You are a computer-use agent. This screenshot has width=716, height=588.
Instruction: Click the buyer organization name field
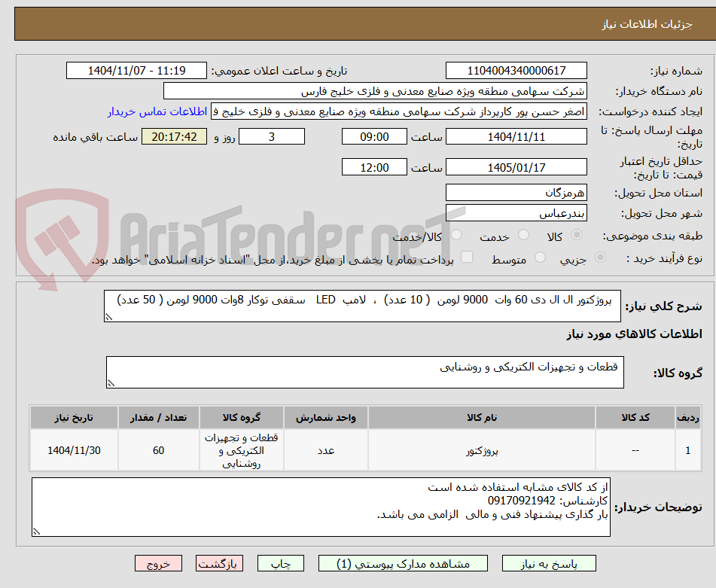point(375,91)
